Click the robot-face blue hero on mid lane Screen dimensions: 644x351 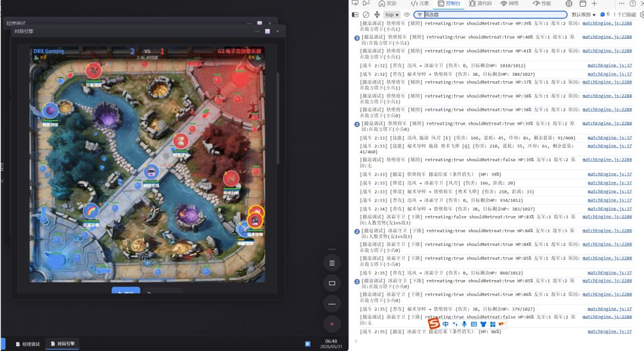(151, 171)
